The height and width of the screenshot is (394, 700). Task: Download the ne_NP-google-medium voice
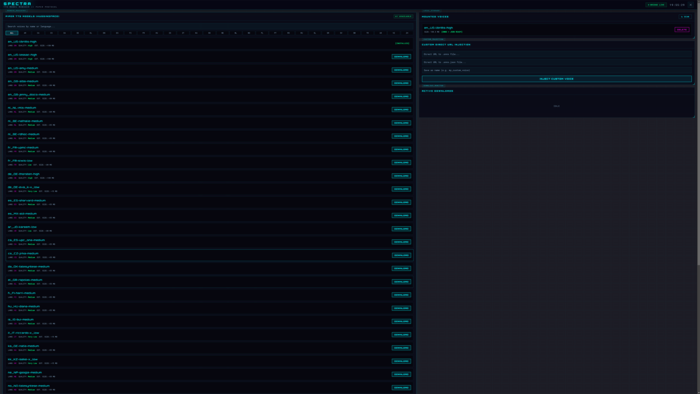[401, 374]
